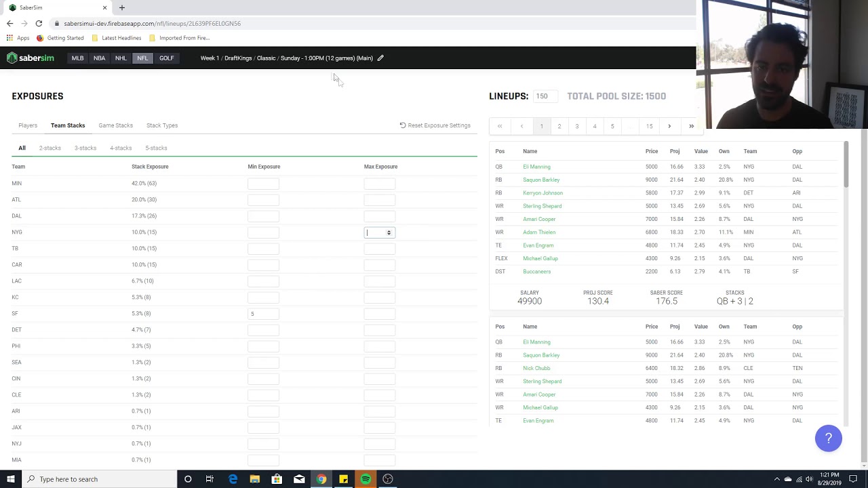Viewport: 868px width, 488px height.
Task: Open Nick Chubb player link
Action: 536,369
